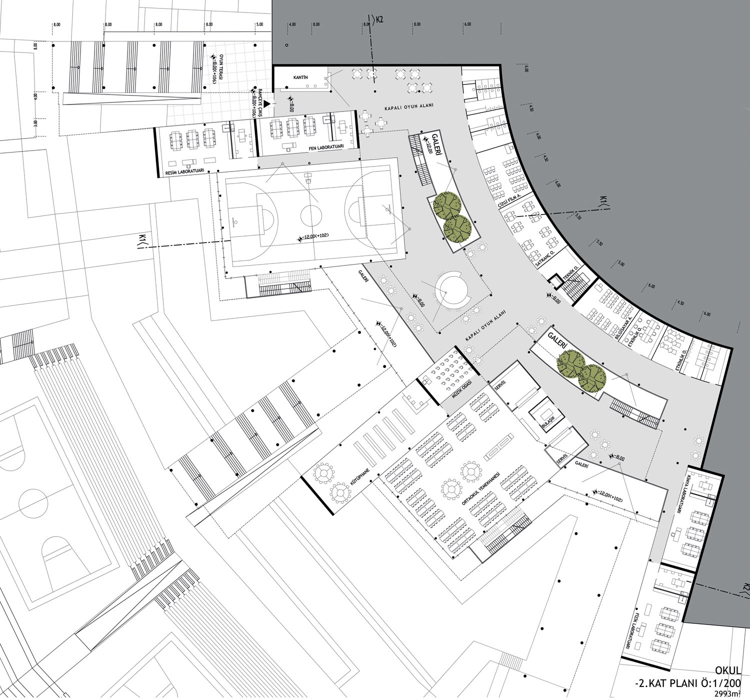Click the KANTİN room label
This screenshot has width=750, height=700.
click(300, 77)
